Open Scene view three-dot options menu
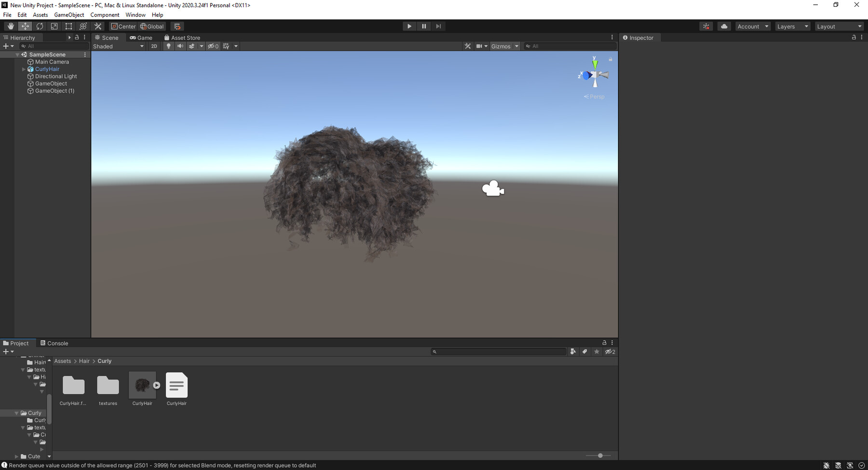 [x=612, y=38]
